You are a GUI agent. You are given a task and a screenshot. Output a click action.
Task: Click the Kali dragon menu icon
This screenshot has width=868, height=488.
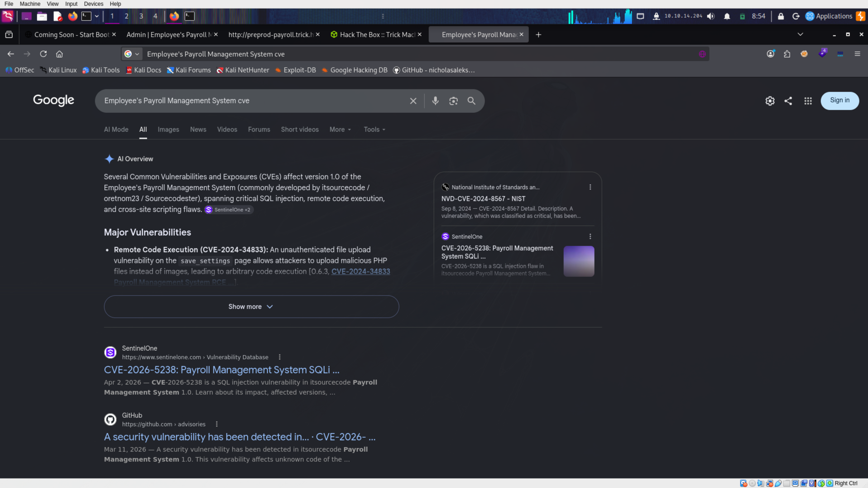(x=8, y=16)
